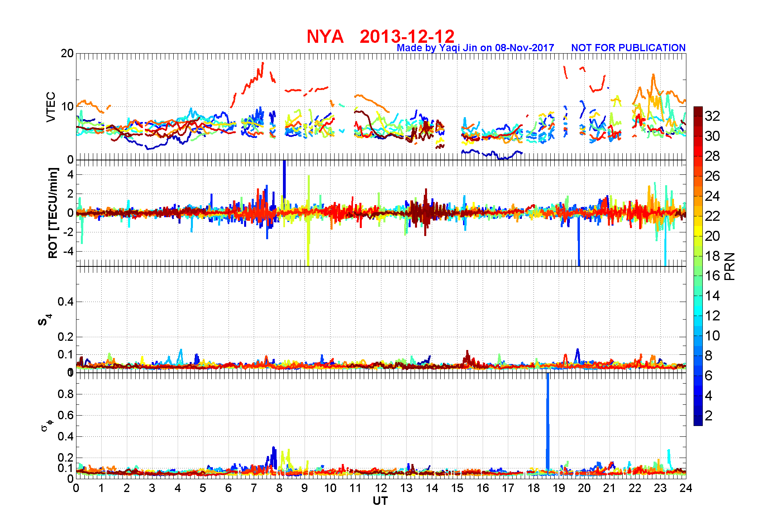The image size is (762, 532).
Task: Click the yellow band of the PRN colorbar
Action: click(698, 231)
